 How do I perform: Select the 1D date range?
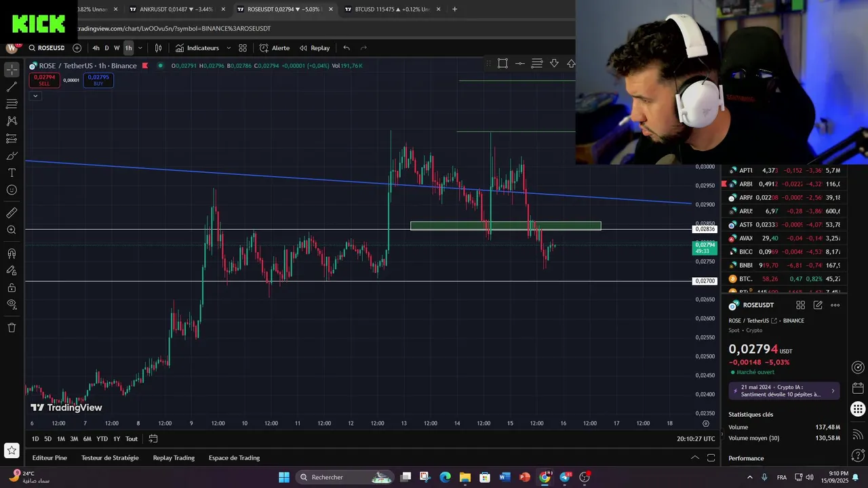[35, 439]
